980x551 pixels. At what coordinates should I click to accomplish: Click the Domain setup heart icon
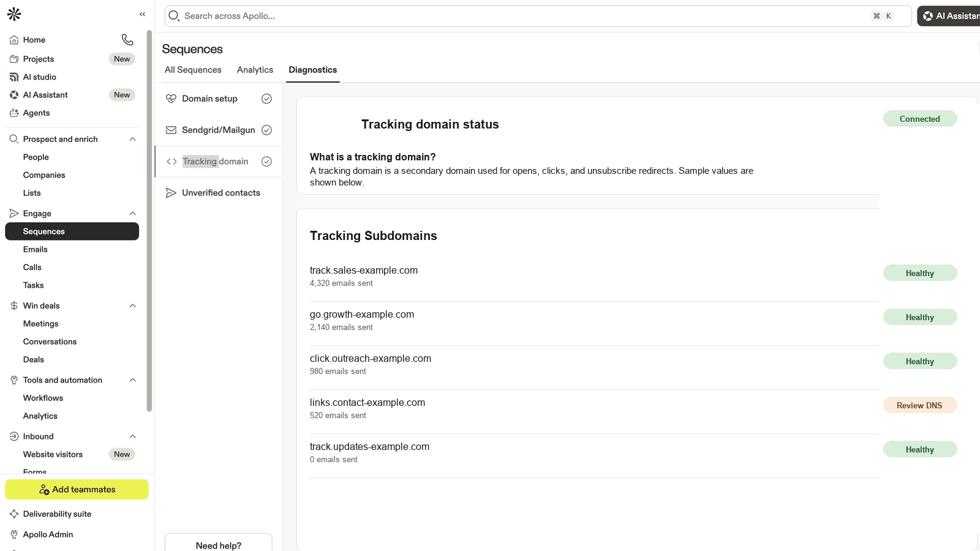tap(171, 99)
